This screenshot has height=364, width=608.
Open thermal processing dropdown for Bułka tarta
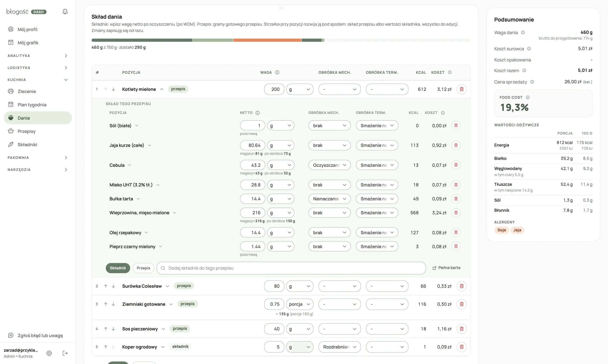tap(377, 199)
